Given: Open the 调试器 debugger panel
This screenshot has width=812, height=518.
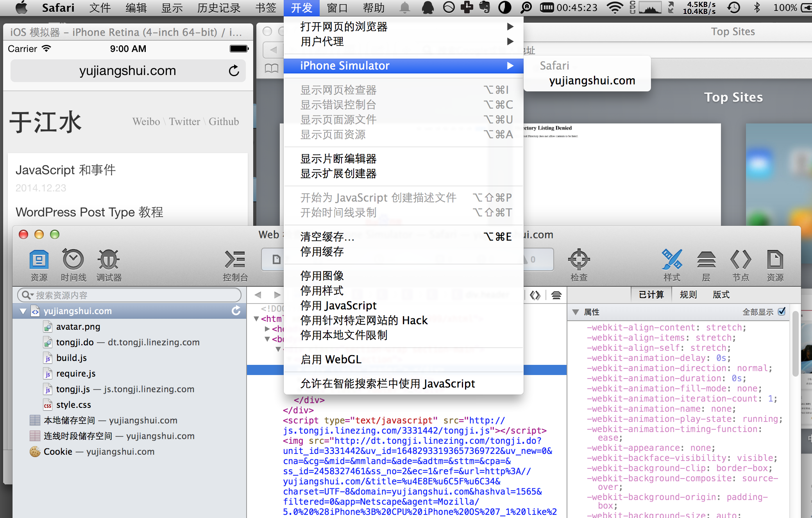Looking at the screenshot, I should coord(109,266).
